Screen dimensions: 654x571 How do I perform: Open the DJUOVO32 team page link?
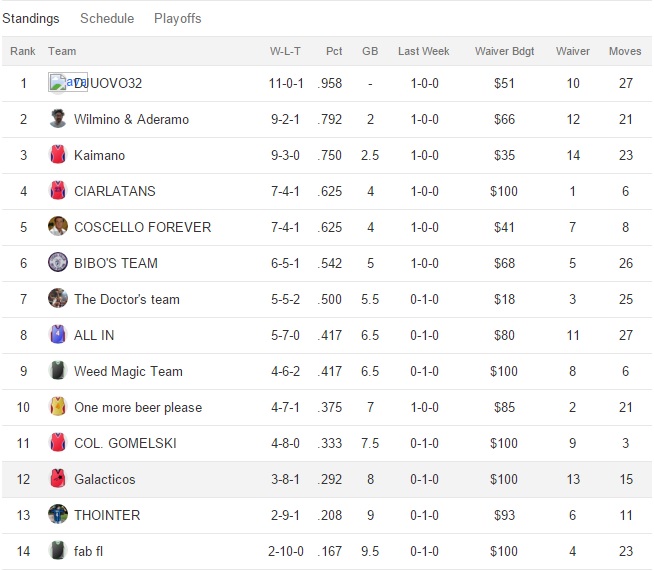tap(110, 83)
